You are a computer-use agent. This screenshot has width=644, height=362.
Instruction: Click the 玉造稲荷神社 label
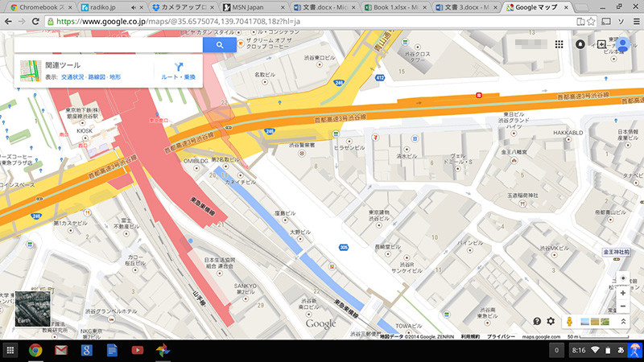click(522, 195)
